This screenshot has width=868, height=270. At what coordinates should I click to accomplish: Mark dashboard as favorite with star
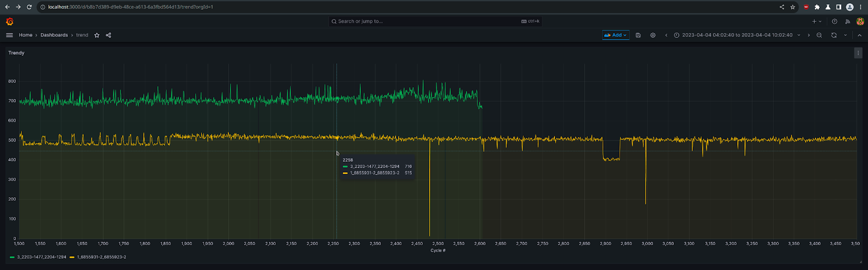[x=97, y=35]
